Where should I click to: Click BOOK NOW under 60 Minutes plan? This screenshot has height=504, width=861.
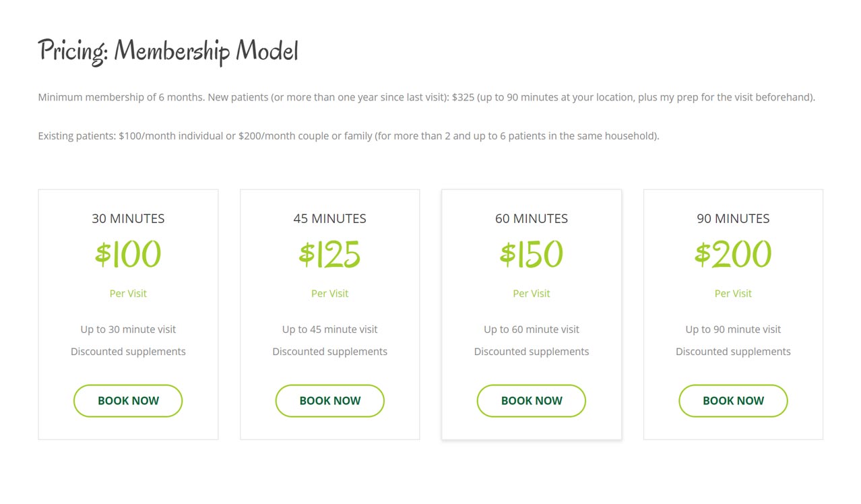pos(532,401)
